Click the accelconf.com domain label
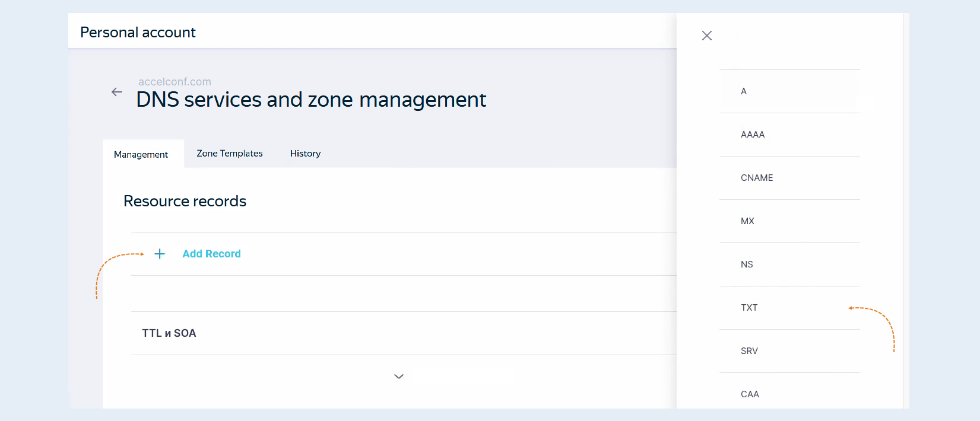 coord(175,82)
